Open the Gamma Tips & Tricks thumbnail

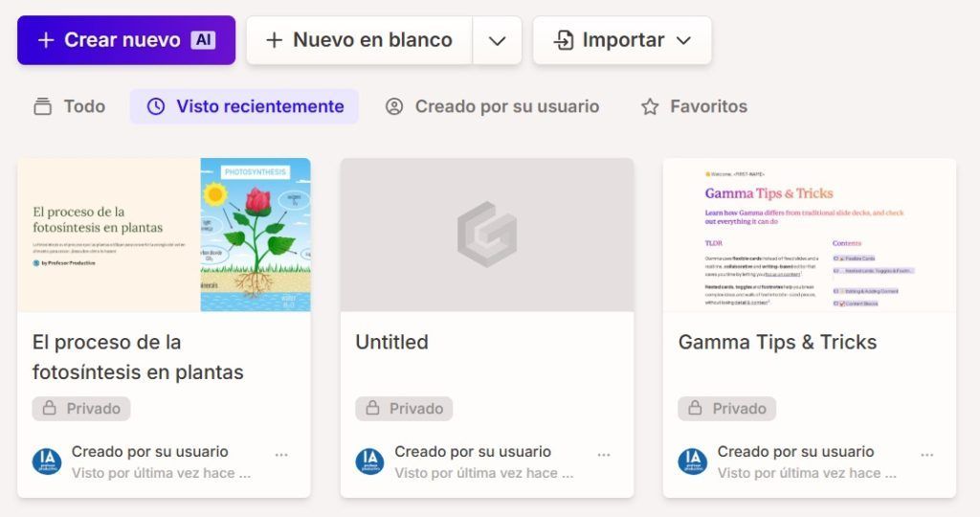810,235
